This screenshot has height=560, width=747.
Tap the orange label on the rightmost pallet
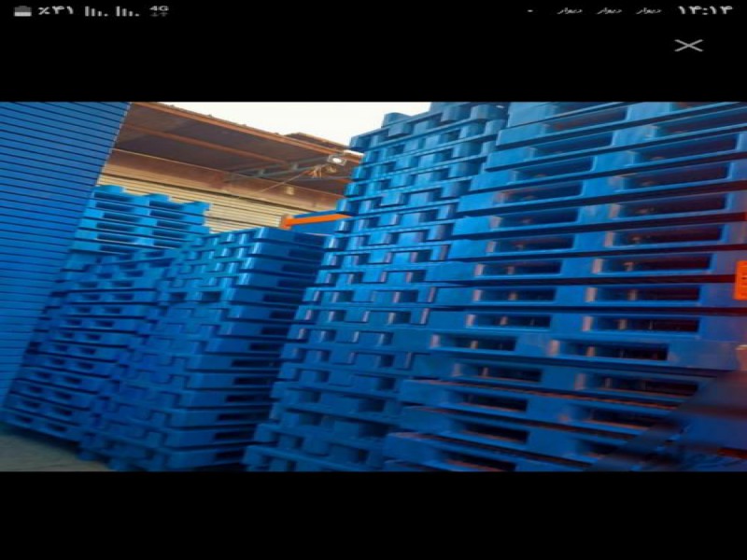click(x=740, y=280)
